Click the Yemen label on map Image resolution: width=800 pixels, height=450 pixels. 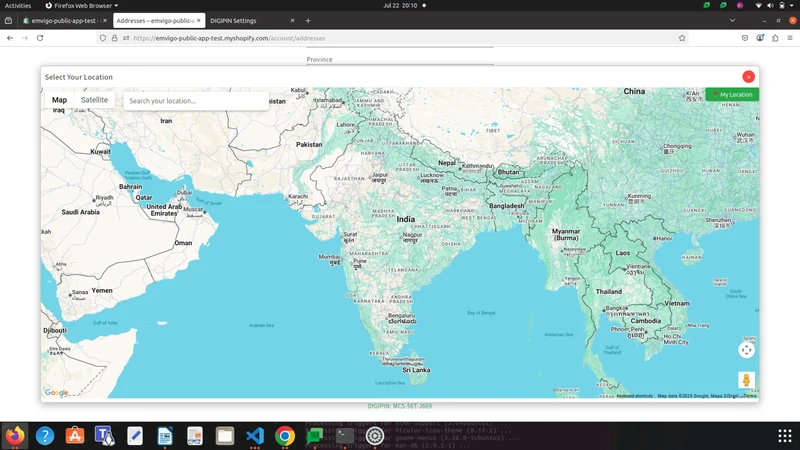click(x=102, y=290)
